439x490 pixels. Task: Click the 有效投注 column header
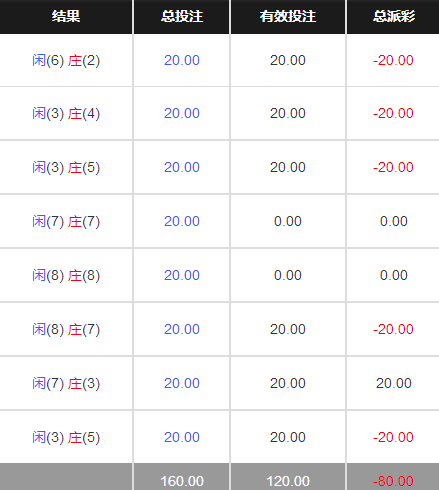point(288,16)
